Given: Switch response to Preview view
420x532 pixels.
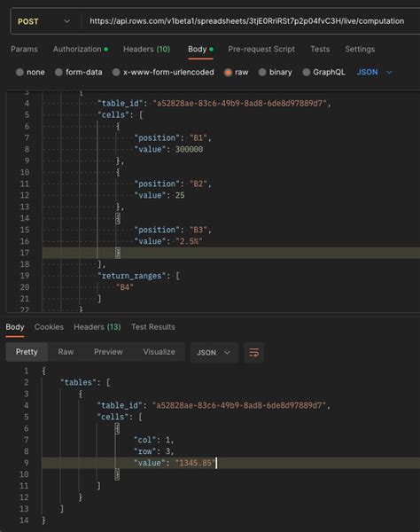Looking at the screenshot, I should point(108,352).
